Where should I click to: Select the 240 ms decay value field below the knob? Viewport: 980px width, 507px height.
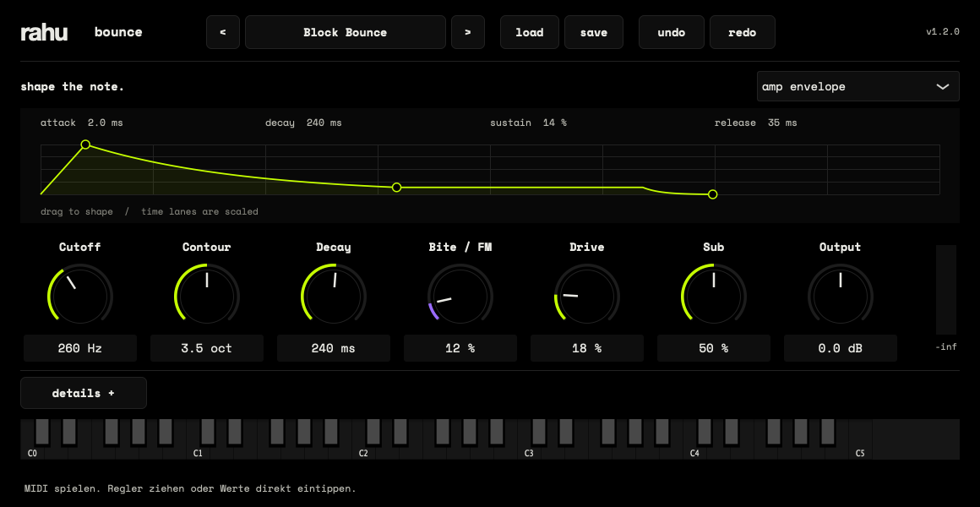334,348
